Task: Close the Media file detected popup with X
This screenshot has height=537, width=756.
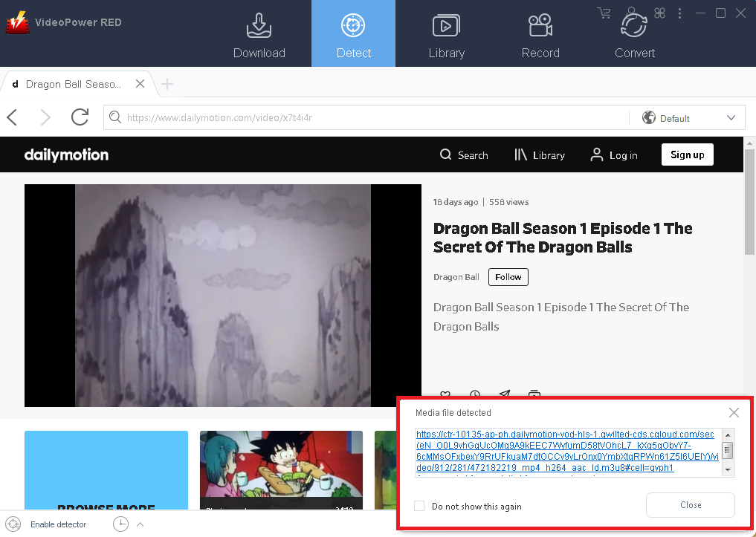Action: coord(734,412)
